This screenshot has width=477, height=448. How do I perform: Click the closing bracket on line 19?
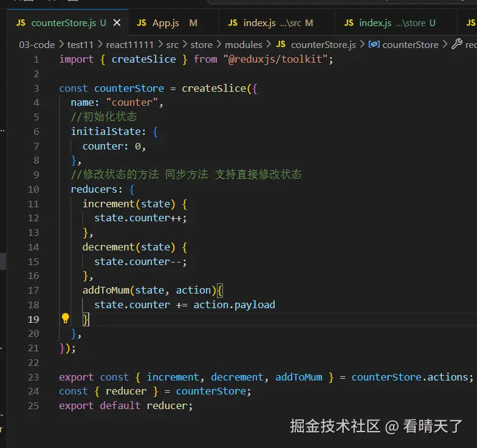coord(86,320)
